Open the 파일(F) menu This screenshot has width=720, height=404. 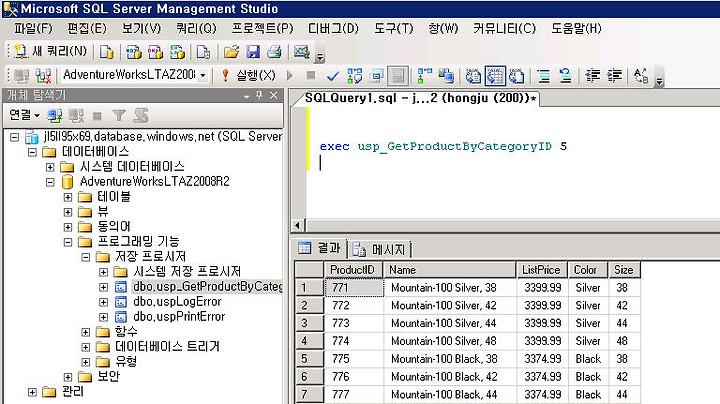(33, 28)
